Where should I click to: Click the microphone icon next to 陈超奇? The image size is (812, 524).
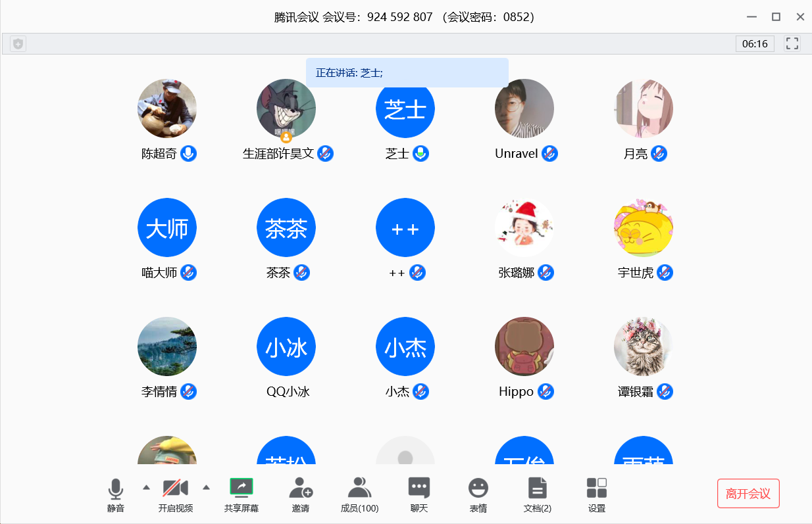coord(189,154)
